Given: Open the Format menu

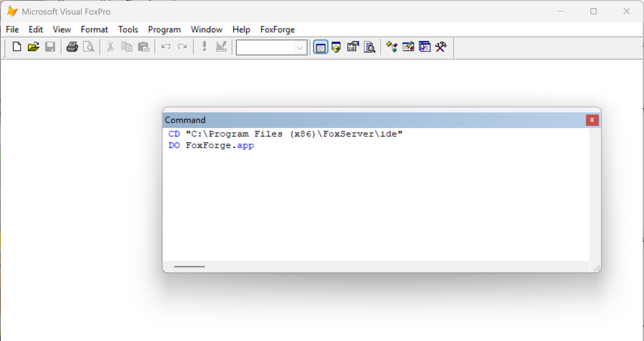Looking at the screenshot, I should pyautogui.click(x=94, y=29).
